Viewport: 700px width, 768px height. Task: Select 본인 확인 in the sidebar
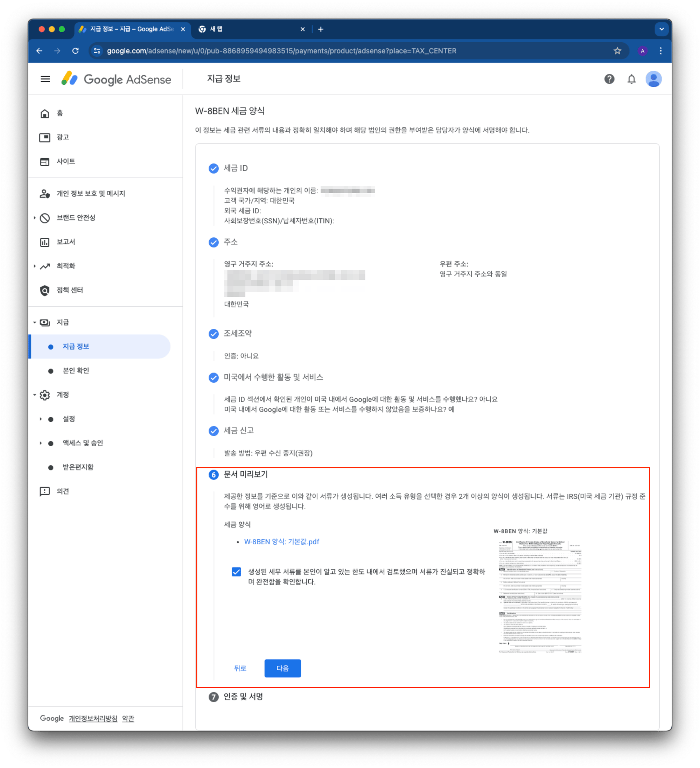[75, 371]
